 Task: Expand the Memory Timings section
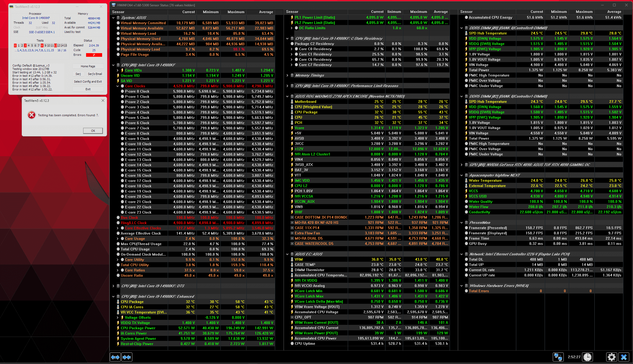pos(287,75)
